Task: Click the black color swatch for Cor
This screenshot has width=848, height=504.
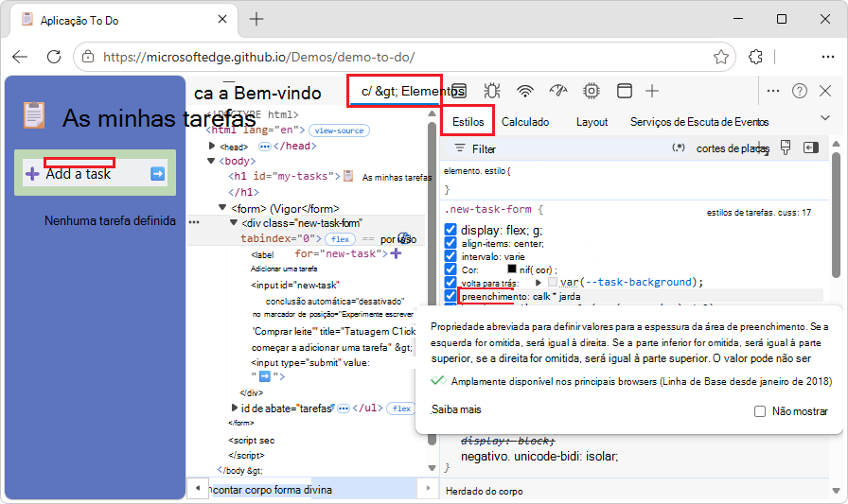Action: (512, 269)
